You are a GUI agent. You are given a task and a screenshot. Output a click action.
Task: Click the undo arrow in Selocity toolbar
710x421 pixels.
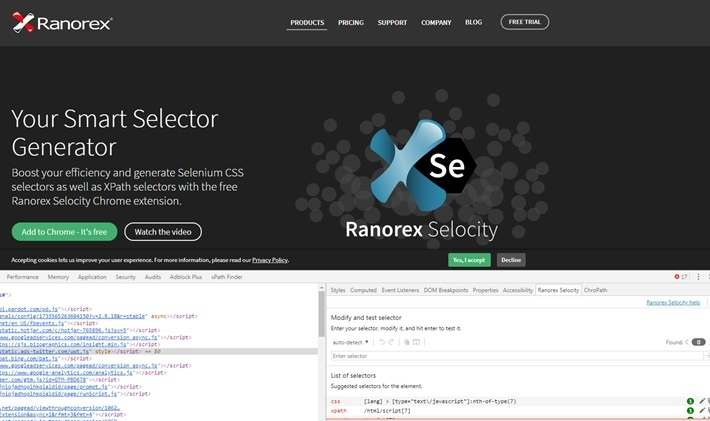point(382,342)
